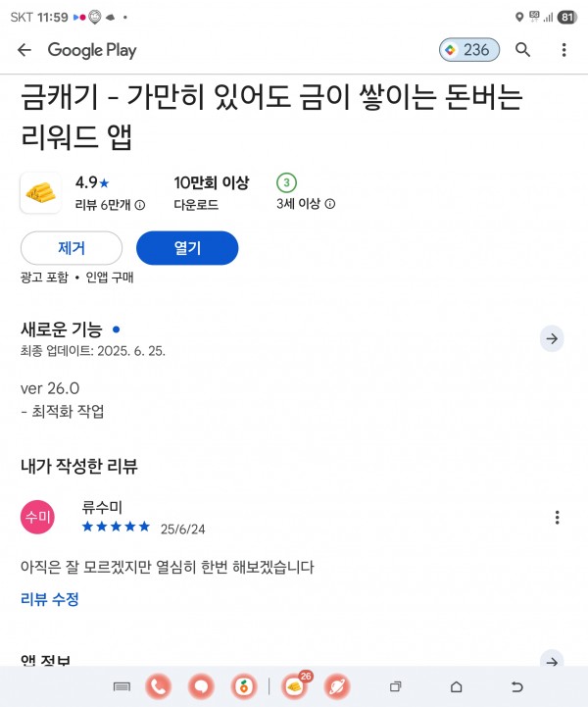Show info about the 3세 이상 rating
Image resolution: width=588 pixels, height=707 pixels.
coord(330,204)
